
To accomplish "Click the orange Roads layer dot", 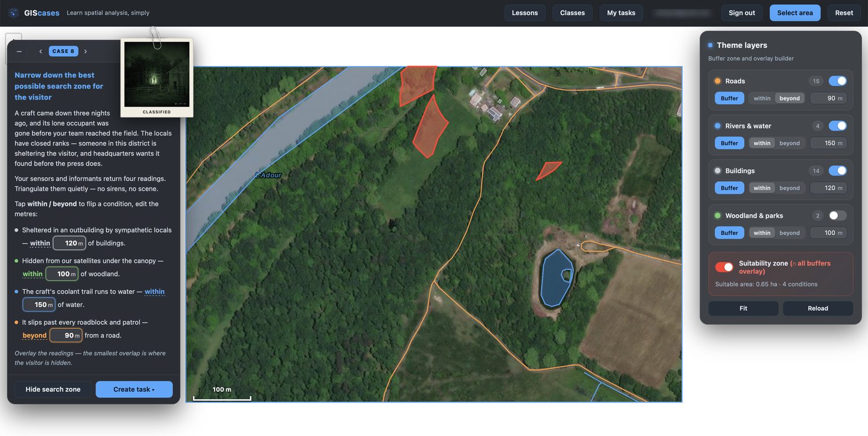I will click(x=718, y=81).
